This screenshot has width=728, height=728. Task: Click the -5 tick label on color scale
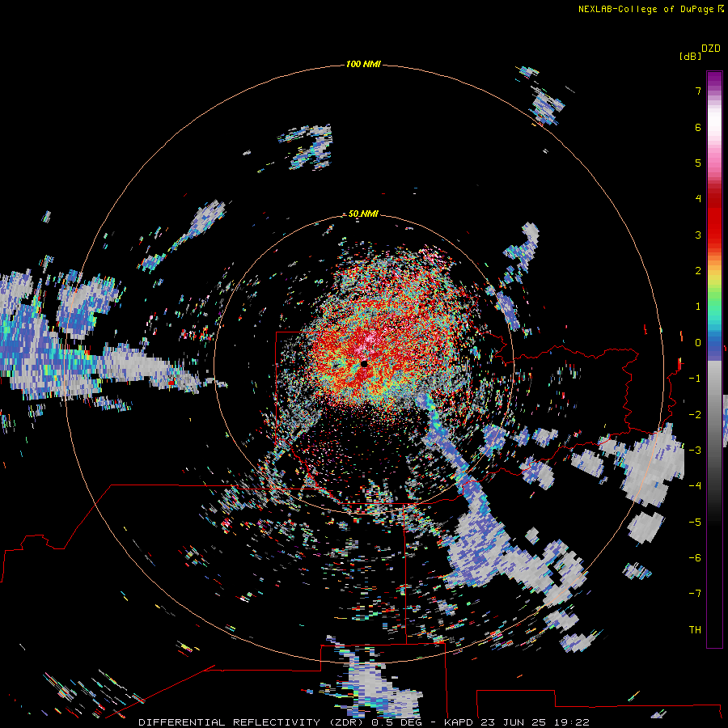(x=695, y=523)
